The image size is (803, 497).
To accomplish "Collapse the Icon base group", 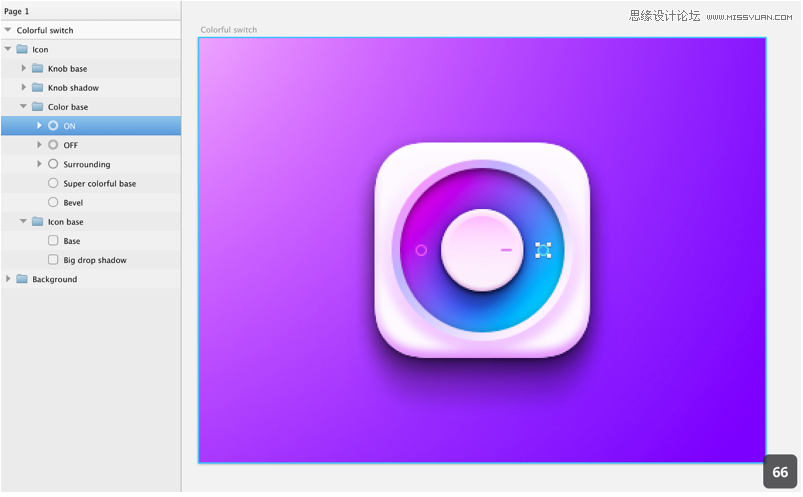I will pyautogui.click(x=24, y=221).
